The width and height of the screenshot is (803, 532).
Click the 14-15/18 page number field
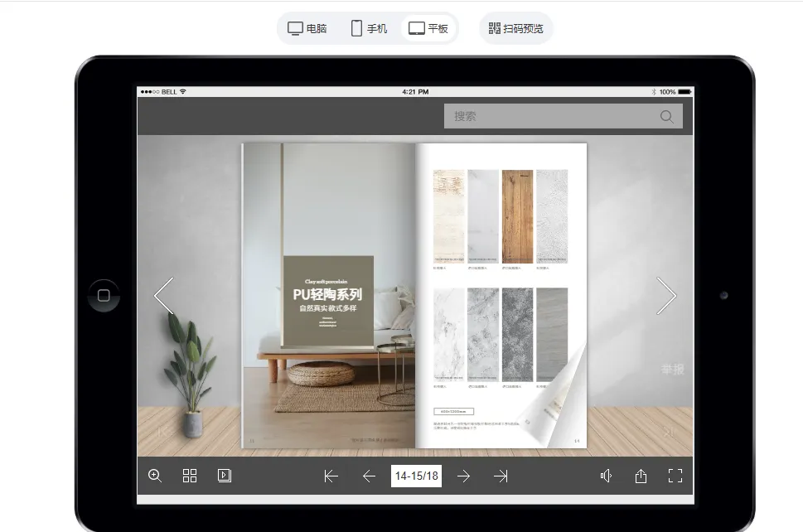(x=416, y=476)
